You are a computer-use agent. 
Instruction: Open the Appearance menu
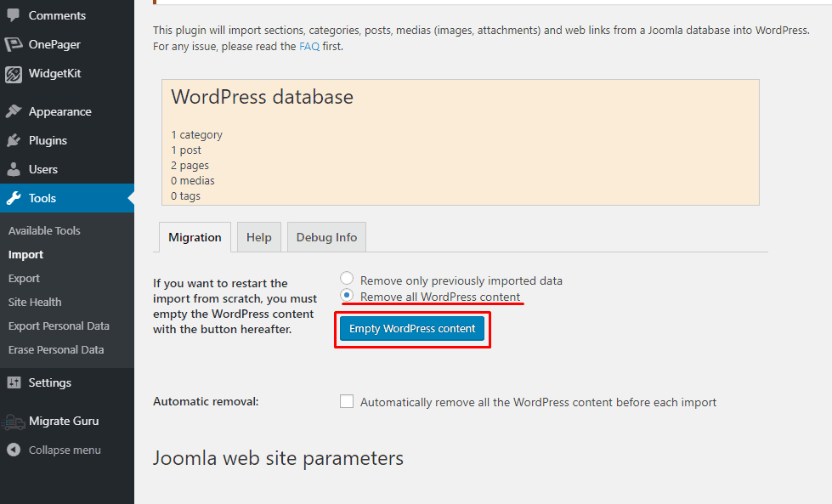click(60, 111)
